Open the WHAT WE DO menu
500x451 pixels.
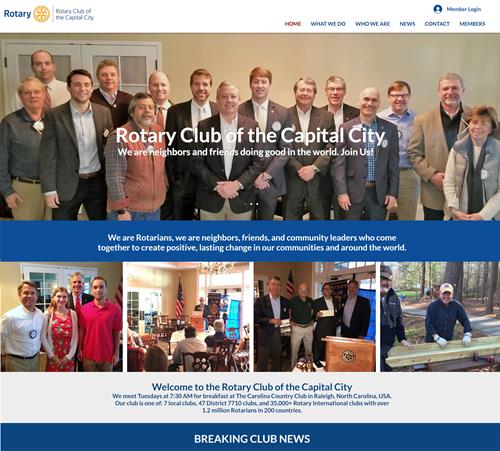tap(328, 24)
